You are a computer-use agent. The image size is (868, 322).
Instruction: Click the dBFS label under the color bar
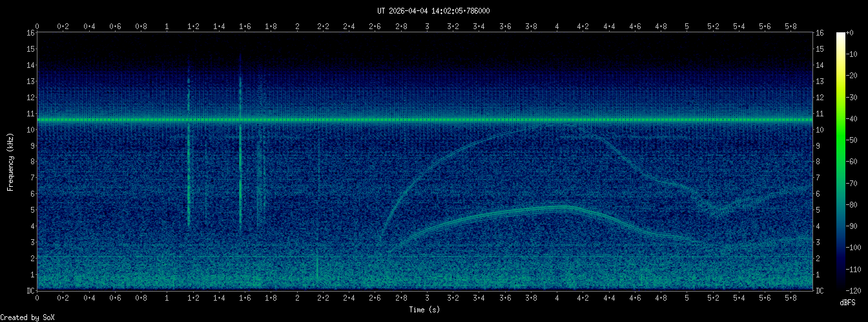pyautogui.click(x=848, y=303)
